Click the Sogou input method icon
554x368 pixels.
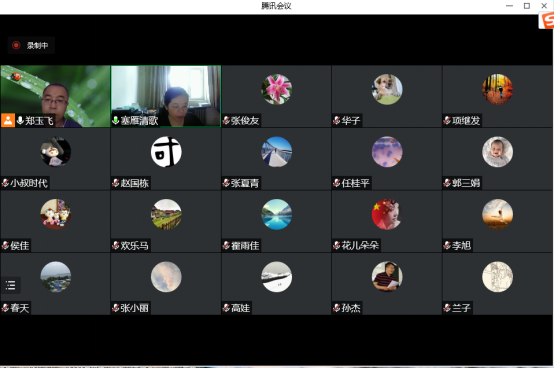pos(546,20)
